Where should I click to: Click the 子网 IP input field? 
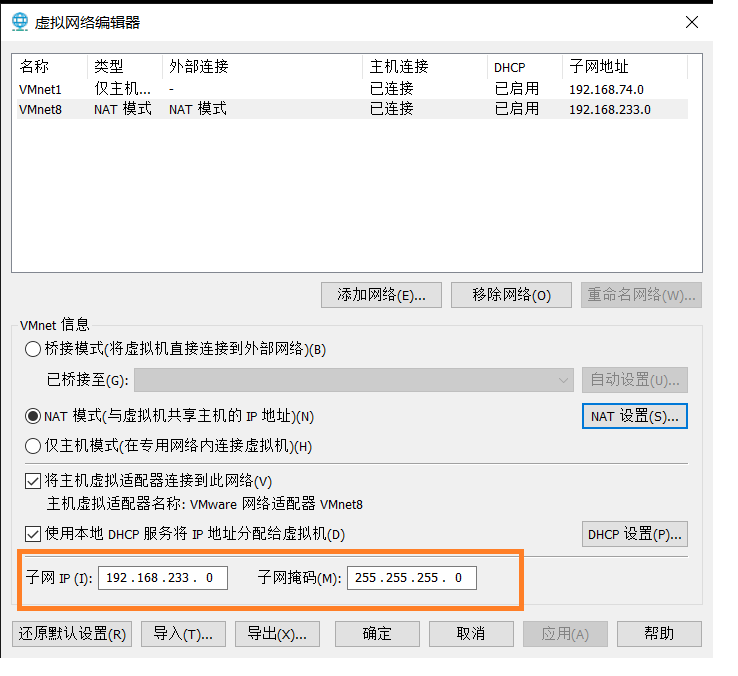(x=163, y=578)
